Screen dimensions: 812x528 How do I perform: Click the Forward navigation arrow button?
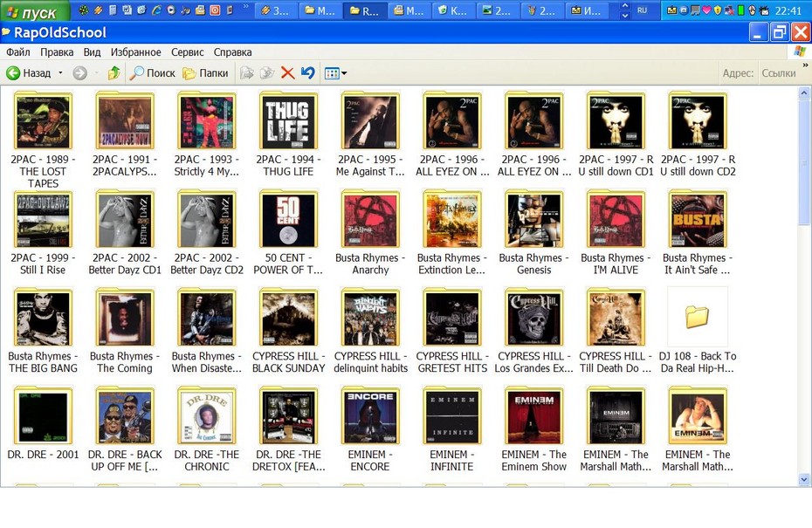coord(79,73)
